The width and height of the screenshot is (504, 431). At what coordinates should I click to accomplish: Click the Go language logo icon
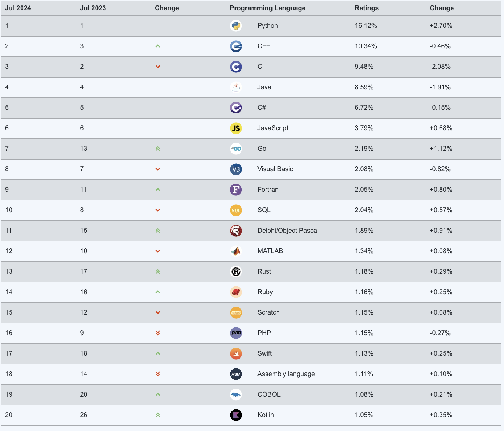236,149
